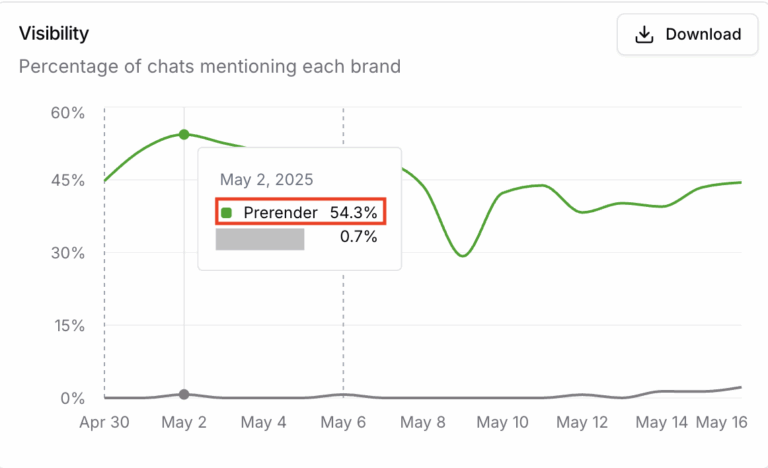Click the green Prerender legend square in tooltip
This screenshot has height=468, width=768.
tap(226, 213)
